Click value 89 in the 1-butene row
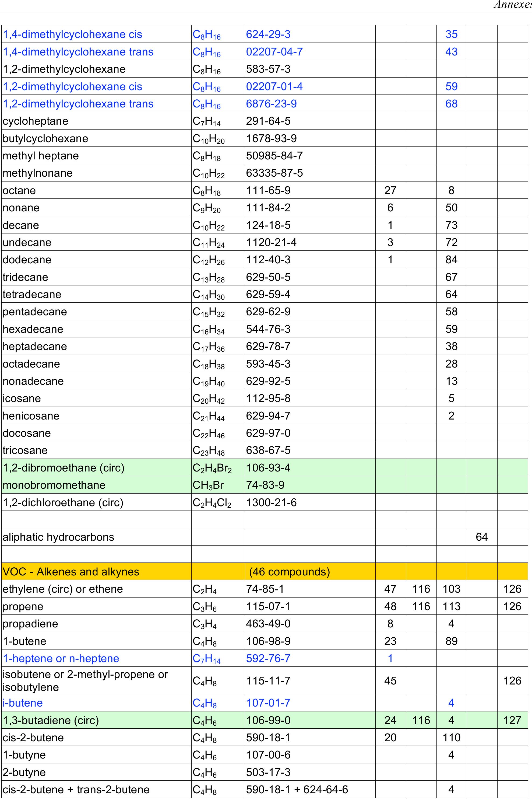 tap(451, 641)
